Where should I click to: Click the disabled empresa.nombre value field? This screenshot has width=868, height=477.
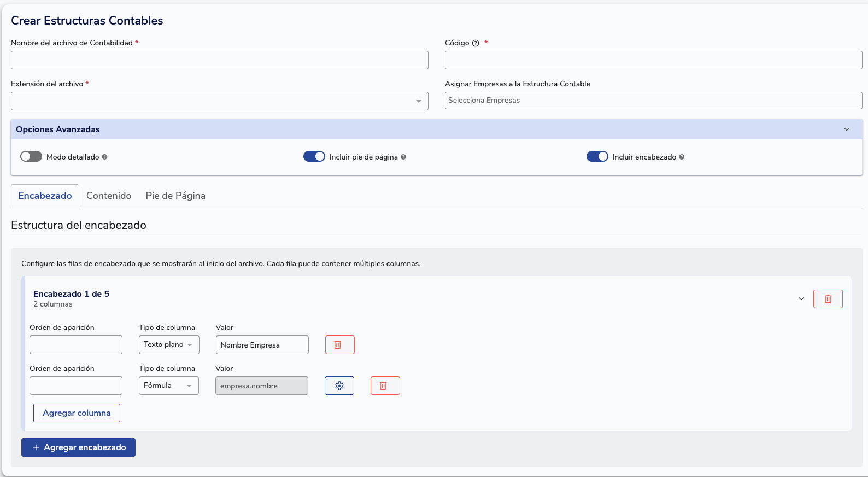[x=262, y=386]
